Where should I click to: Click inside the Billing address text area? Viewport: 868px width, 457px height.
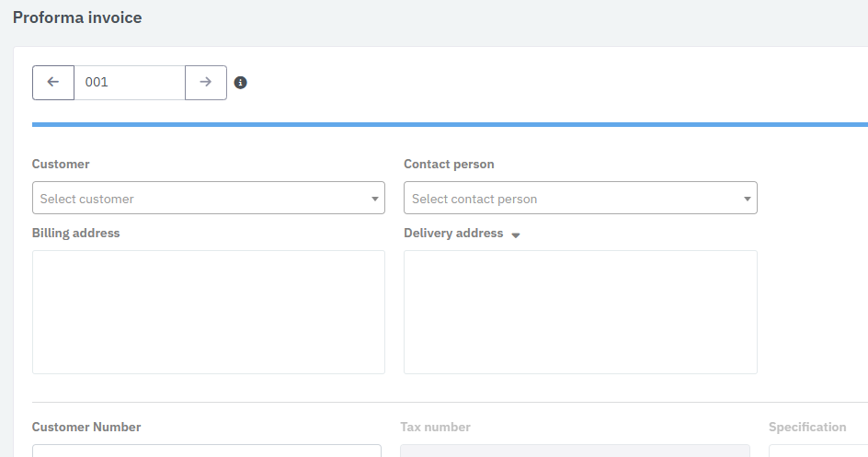208,312
